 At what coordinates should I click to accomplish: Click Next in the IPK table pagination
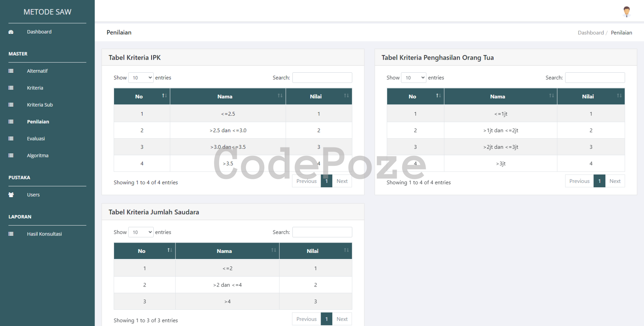pos(342,181)
